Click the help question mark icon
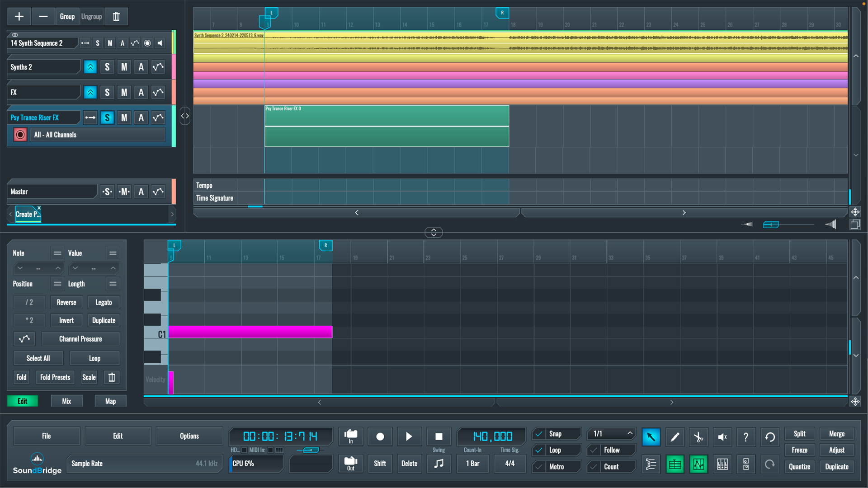The width and height of the screenshot is (868, 488). click(x=746, y=437)
